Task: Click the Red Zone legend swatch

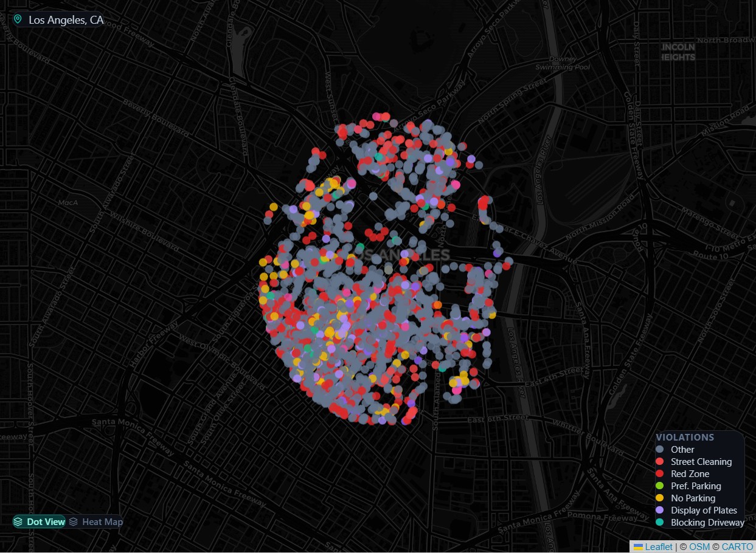Action: pyautogui.click(x=660, y=473)
